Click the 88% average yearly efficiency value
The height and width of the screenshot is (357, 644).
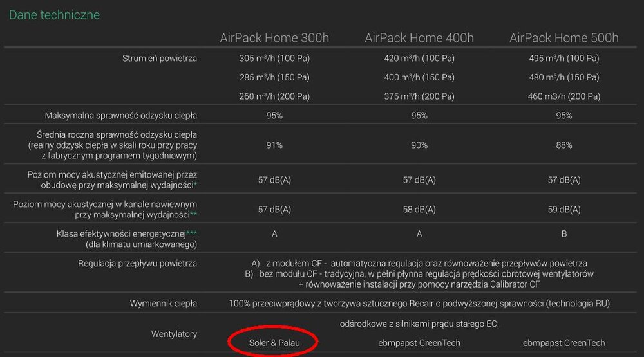564,145
